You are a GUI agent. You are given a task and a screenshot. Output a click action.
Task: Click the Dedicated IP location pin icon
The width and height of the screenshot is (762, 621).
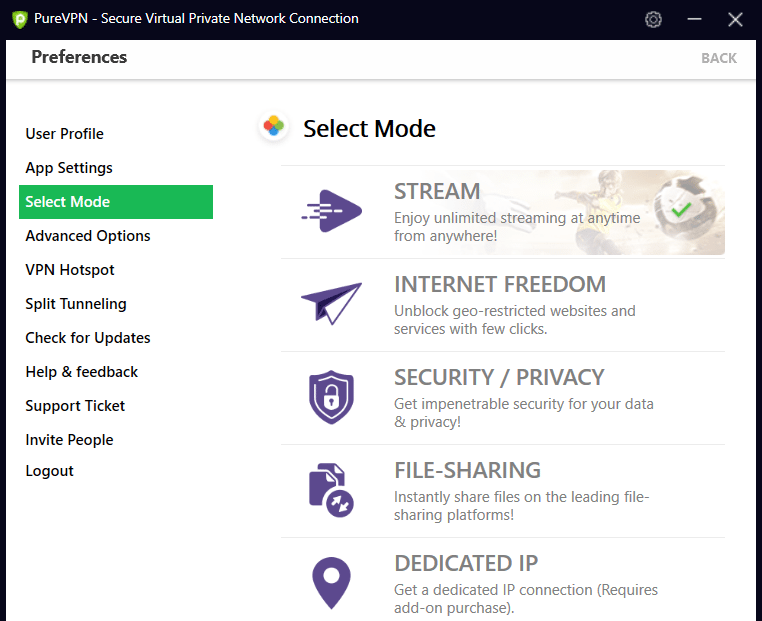(x=331, y=582)
